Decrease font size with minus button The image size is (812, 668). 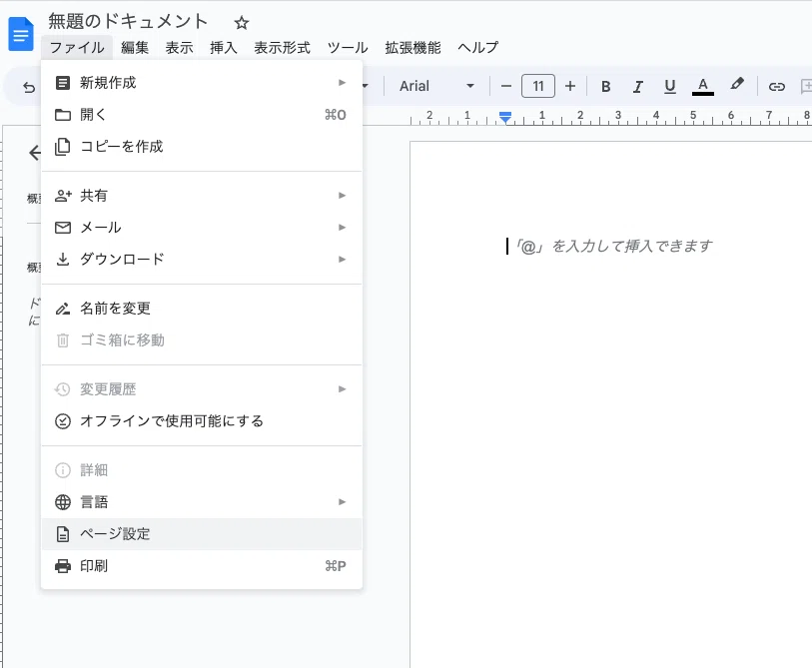(x=506, y=86)
